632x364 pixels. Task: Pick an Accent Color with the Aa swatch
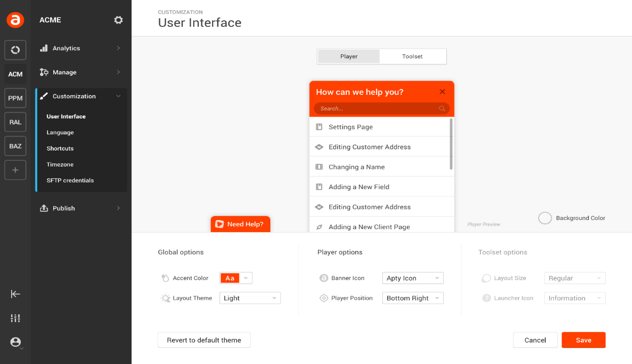230,278
